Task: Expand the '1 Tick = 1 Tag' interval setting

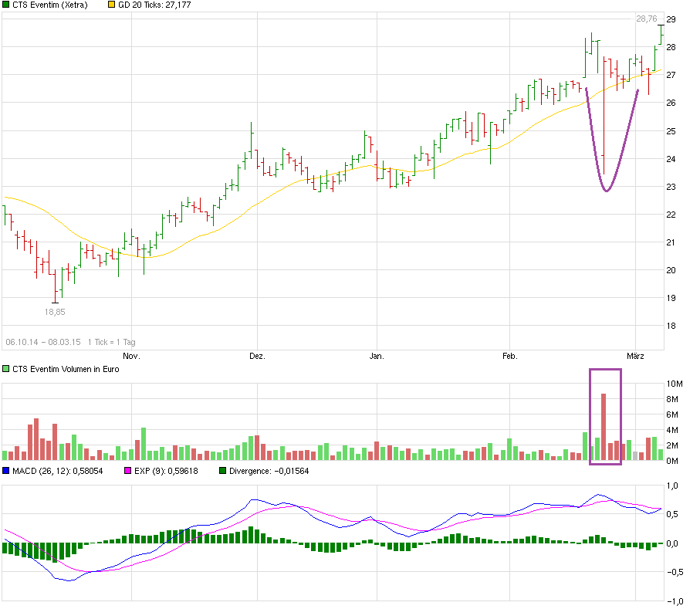Action: pyautogui.click(x=113, y=340)
